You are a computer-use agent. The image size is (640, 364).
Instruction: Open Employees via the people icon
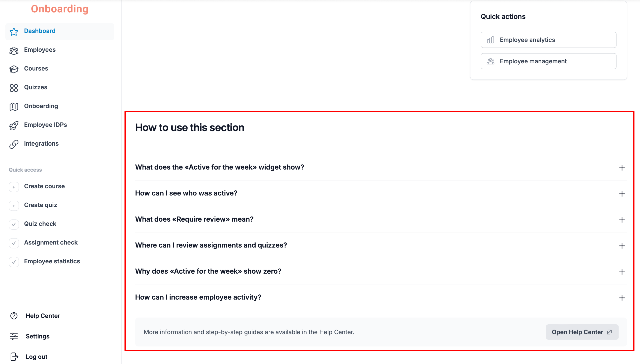pyautogui.click(x=14, y=50)
